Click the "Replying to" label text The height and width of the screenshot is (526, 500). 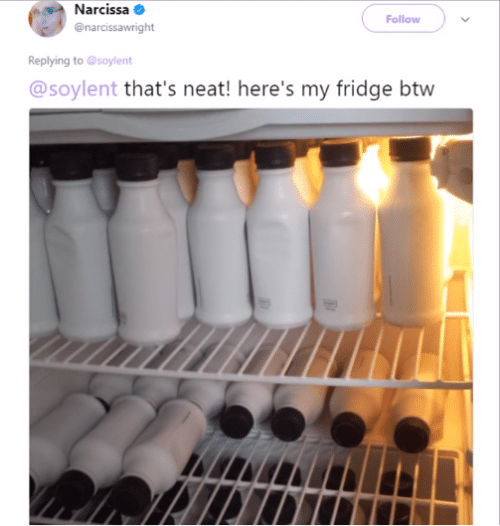[56, 61]
